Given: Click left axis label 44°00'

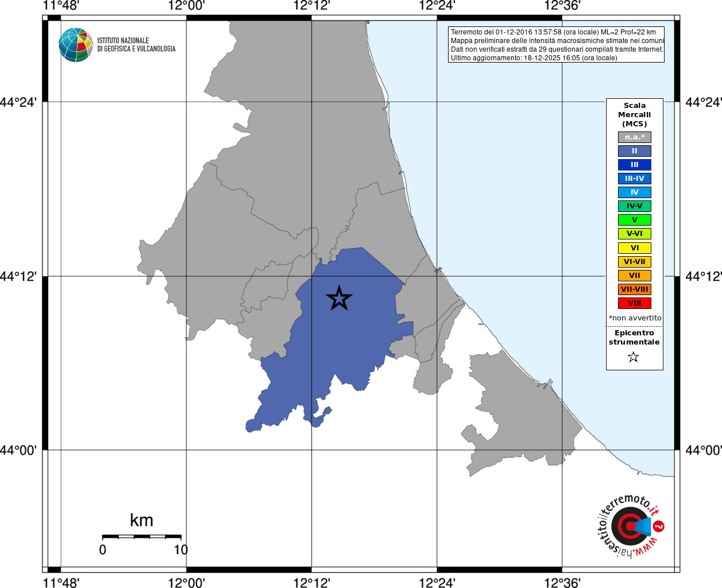Looking at the screenshot, I should (18, 450).
